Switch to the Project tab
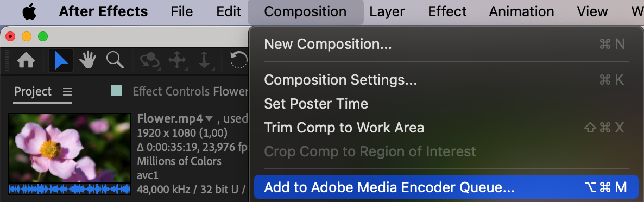 tap(33, 92)
